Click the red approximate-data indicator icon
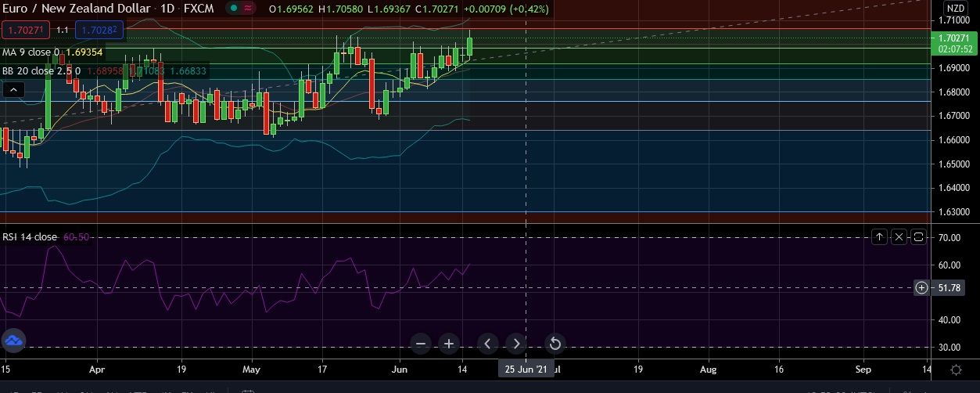Viewport: 980px width, 393px height. coord(249,9)
